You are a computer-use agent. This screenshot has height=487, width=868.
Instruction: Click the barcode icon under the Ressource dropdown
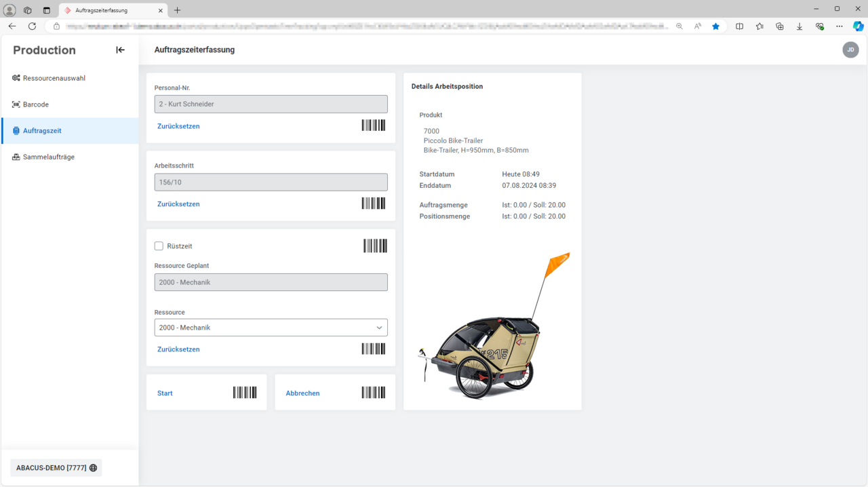374,349
